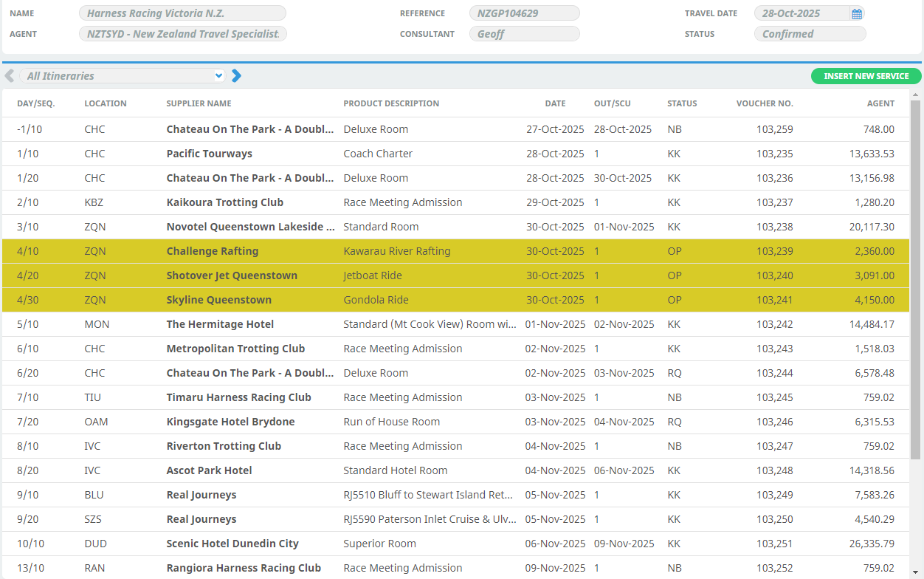
Task: Click Coach Charter product description
Action: click(x=378, y=154)
